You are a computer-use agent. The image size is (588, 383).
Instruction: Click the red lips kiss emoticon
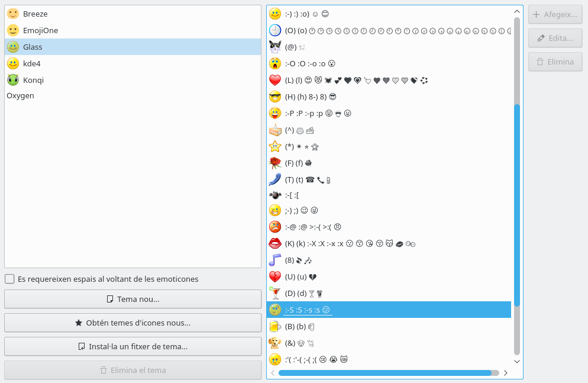click(275, 243)
